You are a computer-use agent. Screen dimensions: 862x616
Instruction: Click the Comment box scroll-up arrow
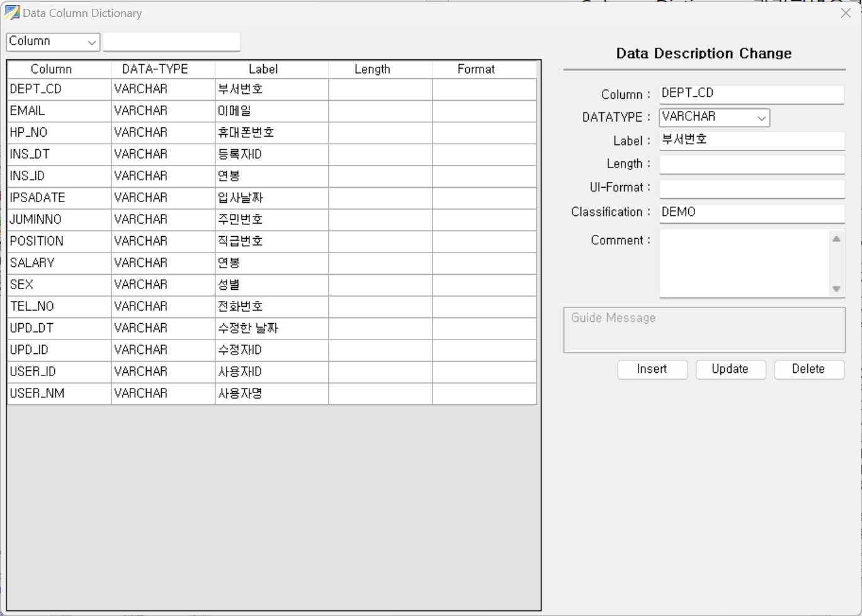pyautogui.click(x=836, y=238)
